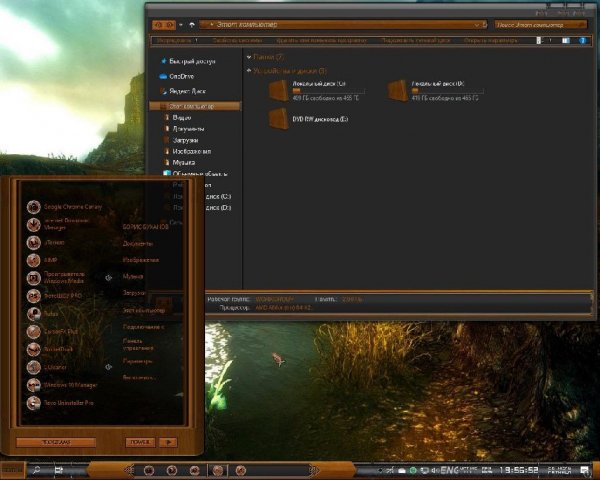Select Локальный диск (C:) drive icon

click(279, 91)
